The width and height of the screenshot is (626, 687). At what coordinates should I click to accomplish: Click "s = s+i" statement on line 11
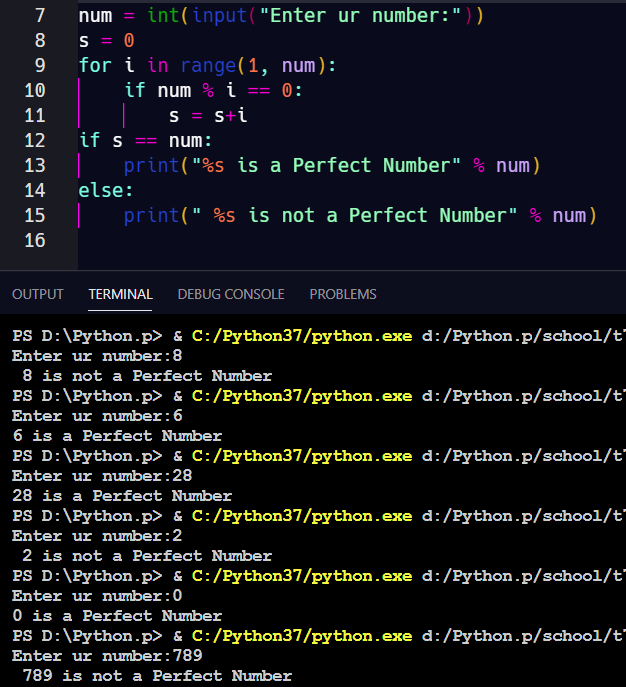(x=207, y=115)
